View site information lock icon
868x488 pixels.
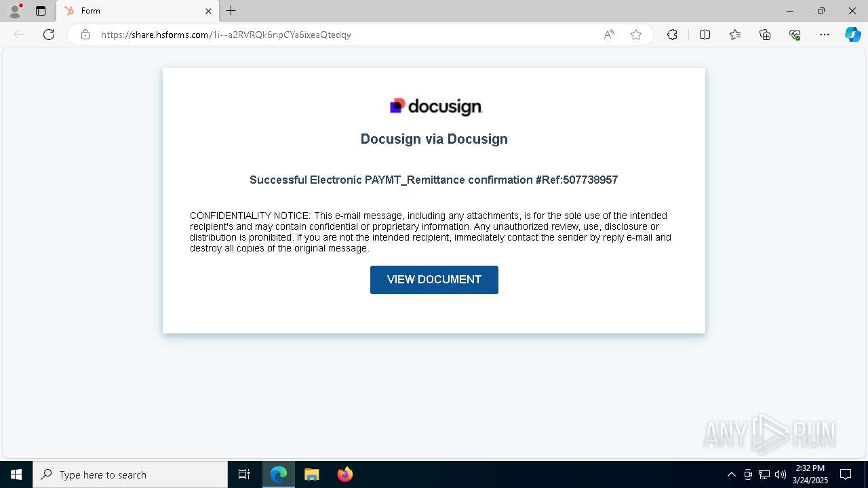[85, 35]
